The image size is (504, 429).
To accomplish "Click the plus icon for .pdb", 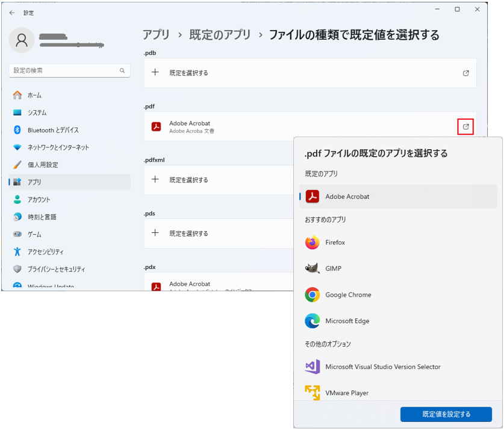I will (x=155, y=72).
